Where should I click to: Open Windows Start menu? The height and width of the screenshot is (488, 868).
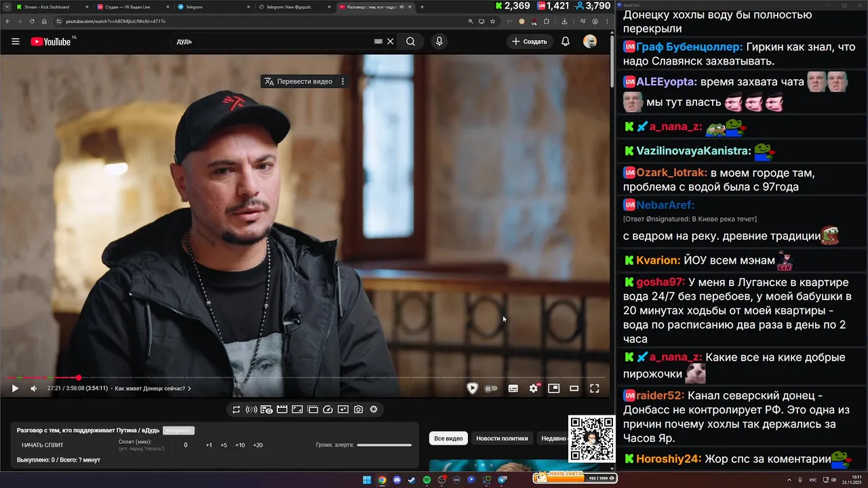click(367, 480)
